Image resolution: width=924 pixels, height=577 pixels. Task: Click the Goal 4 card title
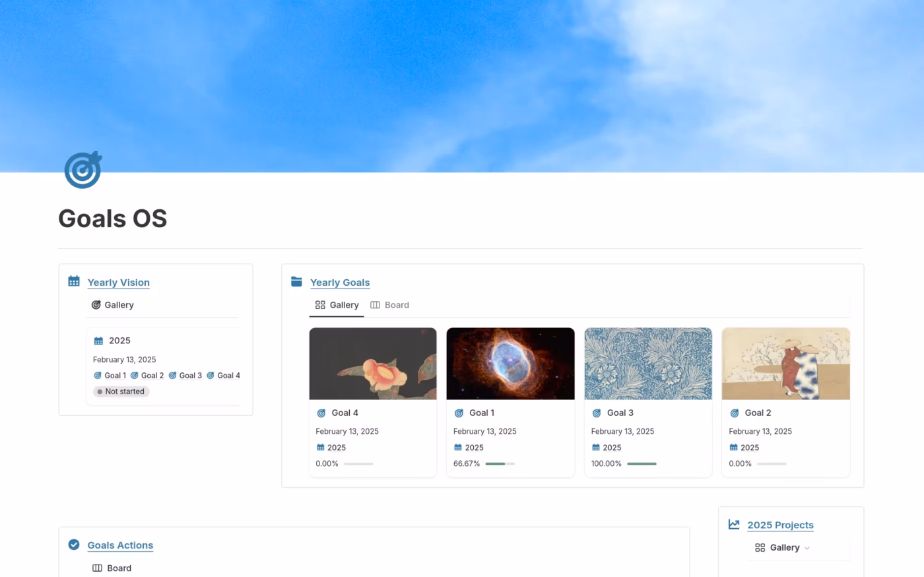coord(345,413)
